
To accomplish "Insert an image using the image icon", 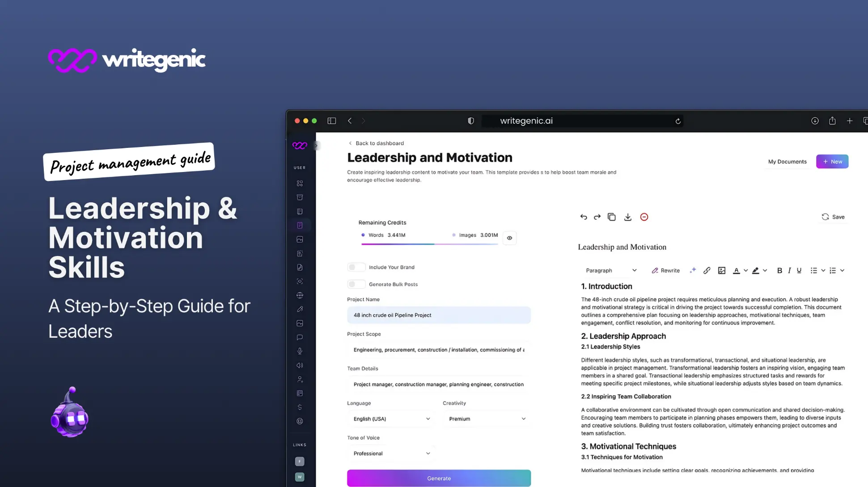I will (x=721, y=270).
